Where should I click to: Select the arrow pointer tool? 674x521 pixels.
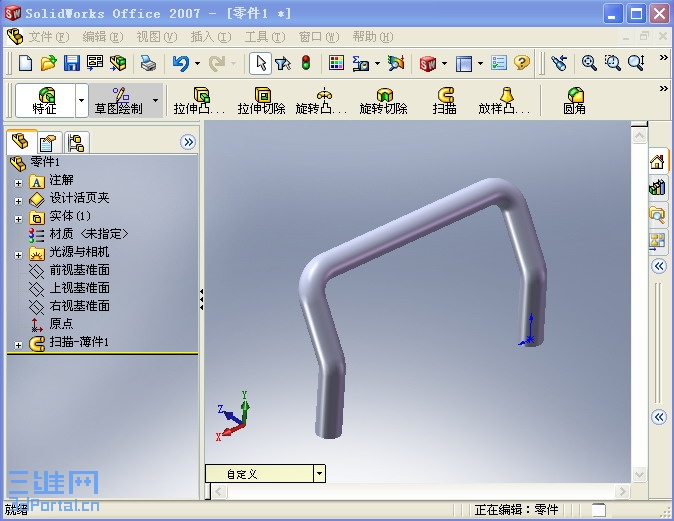coord(260,63)
